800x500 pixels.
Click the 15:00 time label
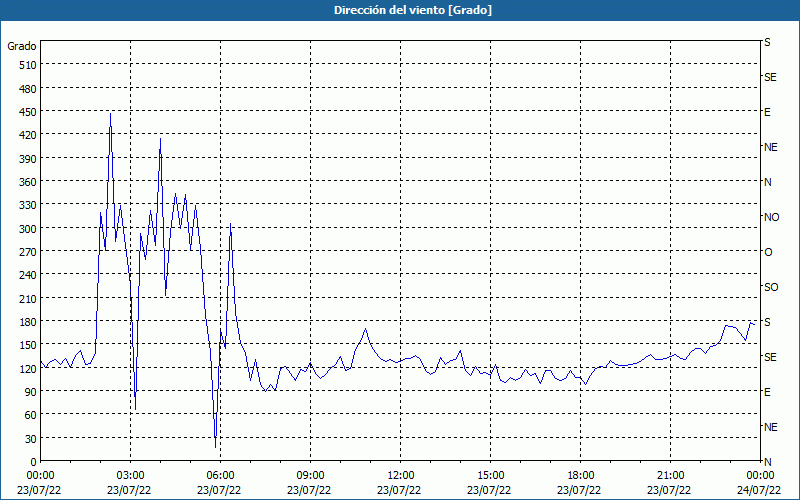[490, 476]
